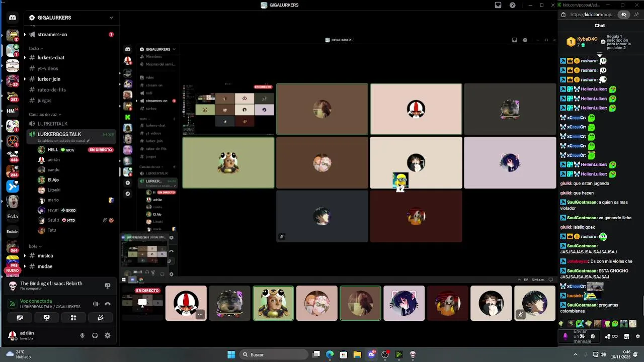644x362 pixels.
Task: Open Discord direct messages home icon
Action: [13, 18]
